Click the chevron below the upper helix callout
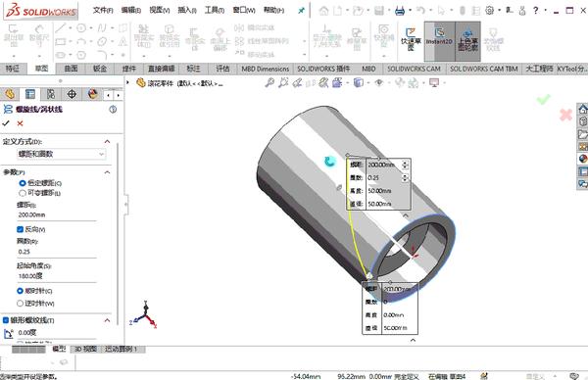The width and height of the screenshot is (588, 380). click(x=406, y=215)
